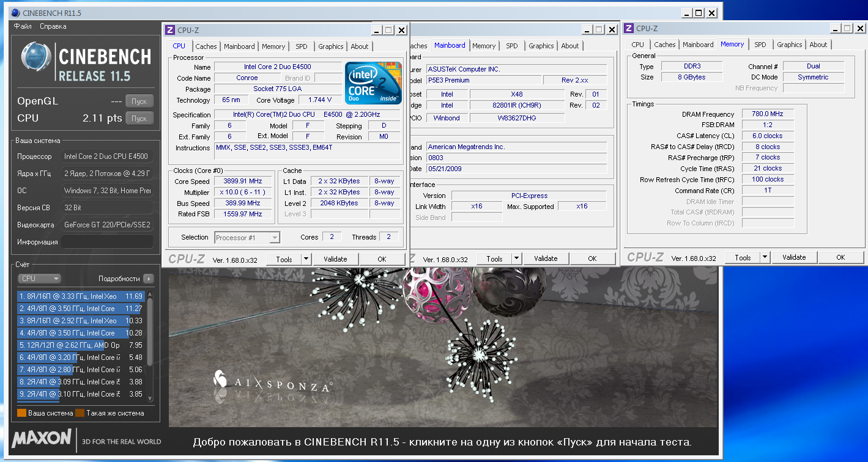
Task: Click brown 'Такая же система' legend swatch
Action: point(80,413)
